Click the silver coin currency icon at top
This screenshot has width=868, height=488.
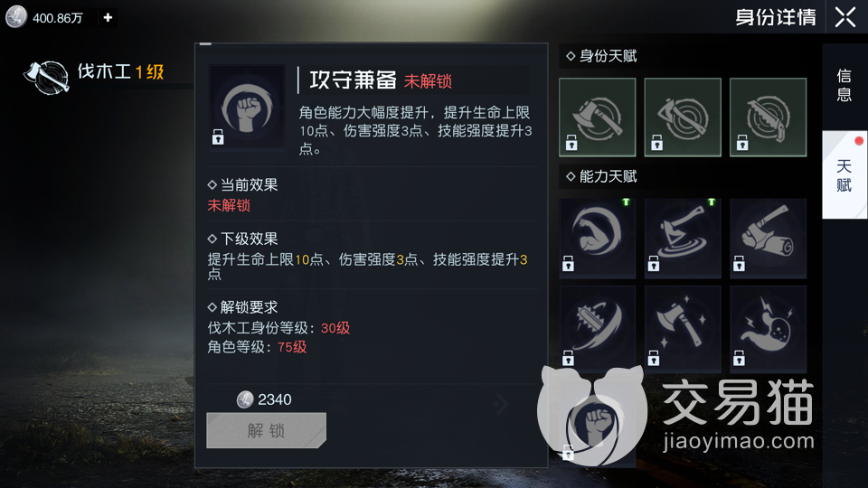[x=16, y=16]
